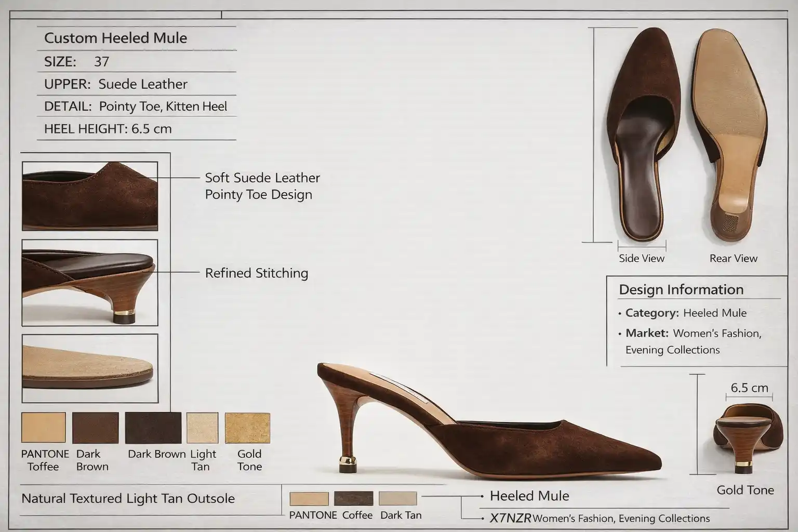Select the sole image above Rear View

point(729,134)
